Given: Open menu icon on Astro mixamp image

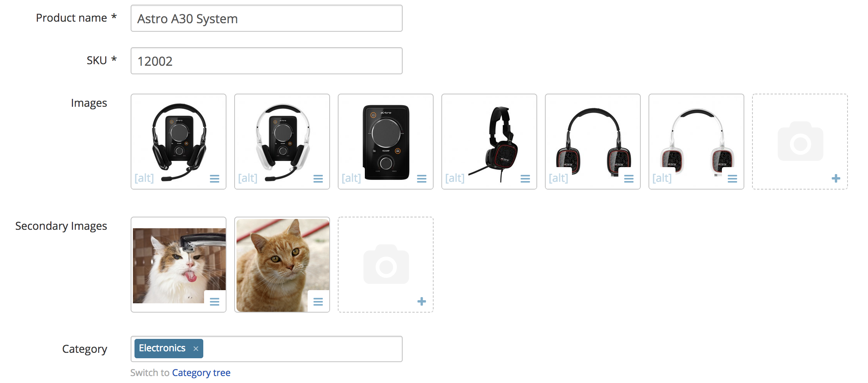Looking at the screenshot, I should tap(422, 179).
